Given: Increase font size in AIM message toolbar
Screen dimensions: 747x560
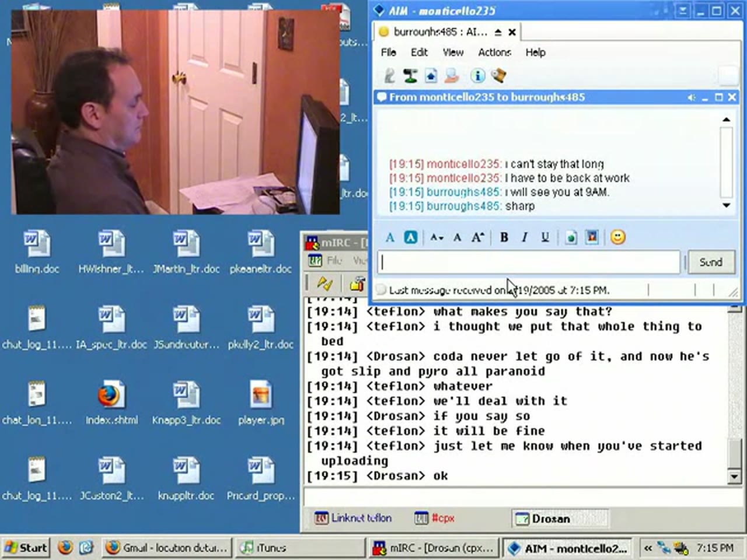Looking at the screenshot, I should 477,237.
